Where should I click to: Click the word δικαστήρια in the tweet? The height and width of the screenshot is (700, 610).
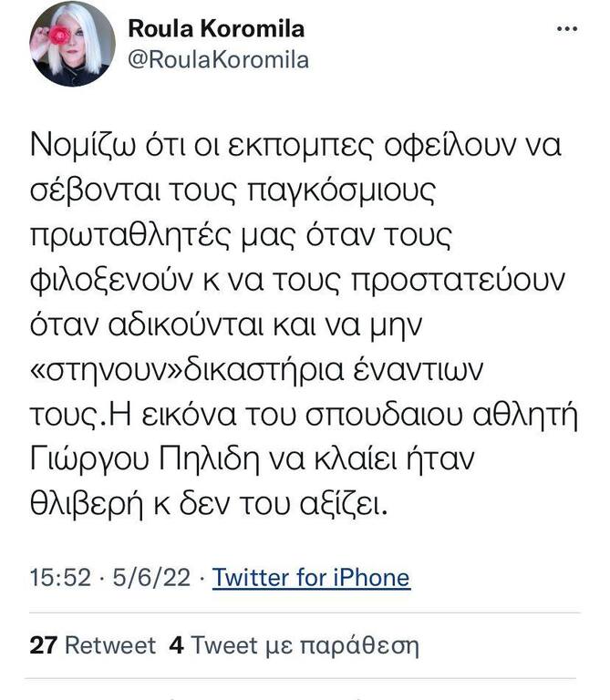[264, 370]
